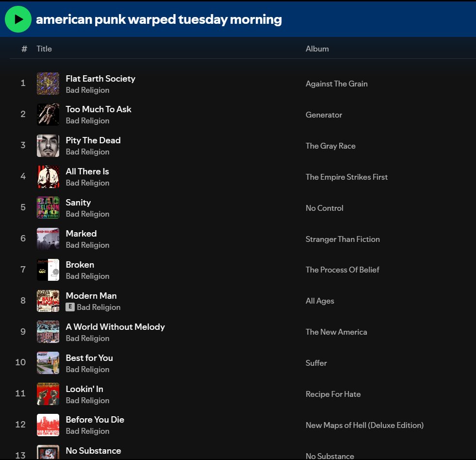Open Bad Religion artist under Best for You
The image size is (476, 460).
[87, 370]
